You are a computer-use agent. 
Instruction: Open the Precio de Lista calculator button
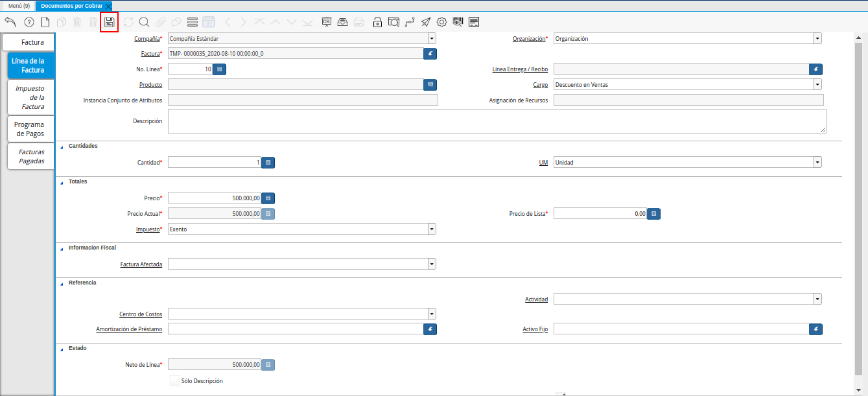click(654, 213)
